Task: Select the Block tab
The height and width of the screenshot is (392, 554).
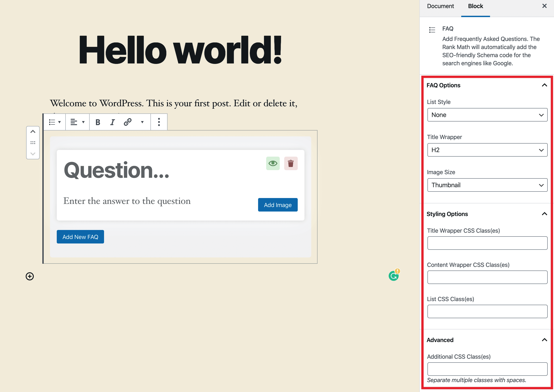Action: point(475,6)
